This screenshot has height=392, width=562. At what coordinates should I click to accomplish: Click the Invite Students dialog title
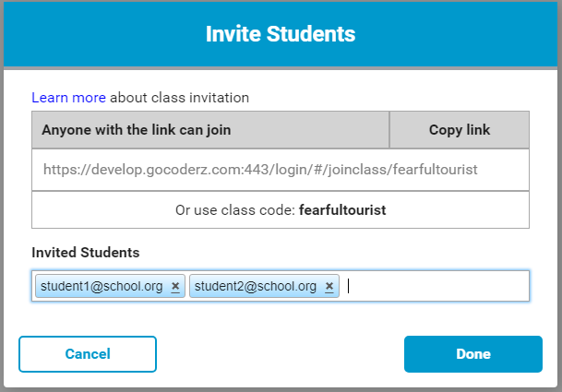(281, 34)
